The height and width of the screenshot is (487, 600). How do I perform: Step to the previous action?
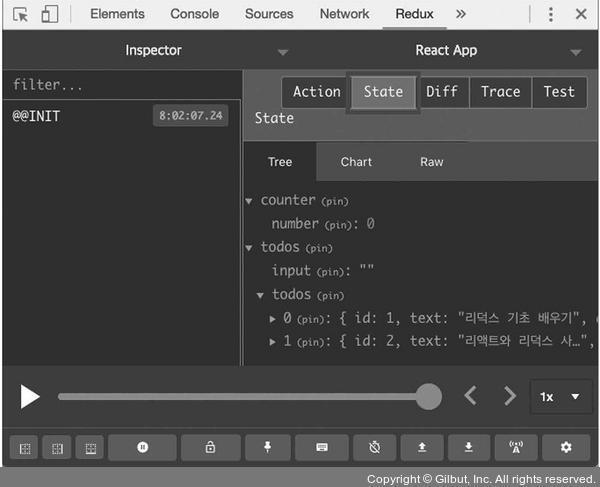(x=470, y=396)
